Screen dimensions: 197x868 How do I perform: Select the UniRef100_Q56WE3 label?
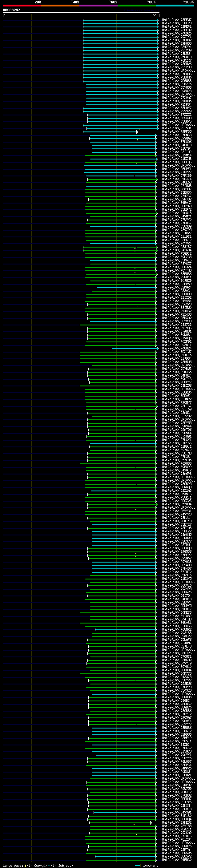176,57
